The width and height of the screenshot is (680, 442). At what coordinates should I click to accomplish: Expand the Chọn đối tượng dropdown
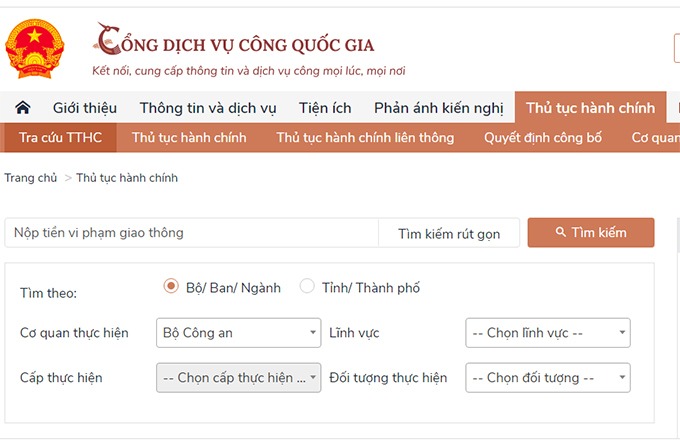pos(548,378)
